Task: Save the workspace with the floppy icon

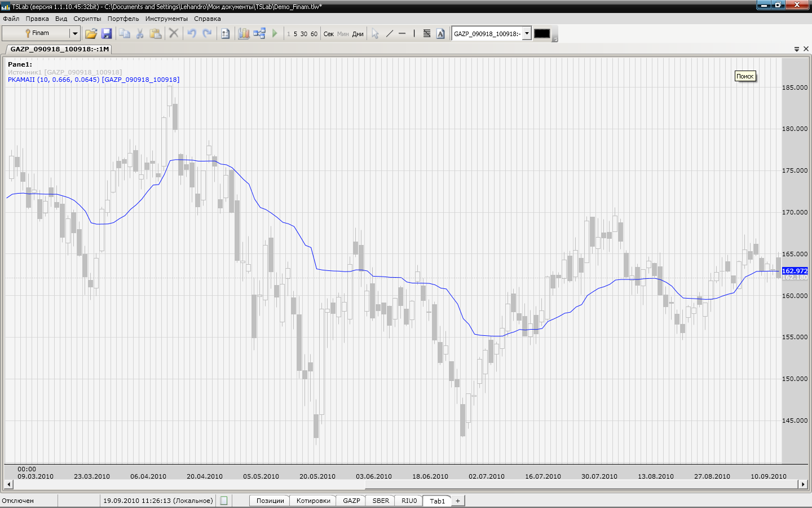Action: pyautogui.click(x=107, y=34)
